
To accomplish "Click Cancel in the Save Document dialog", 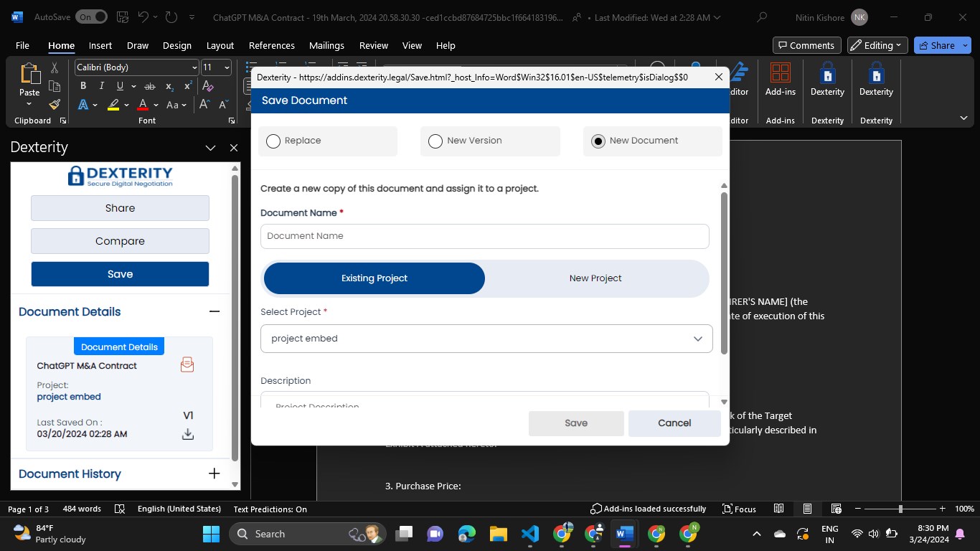I will pyautogui.click(x=674, y=423).
